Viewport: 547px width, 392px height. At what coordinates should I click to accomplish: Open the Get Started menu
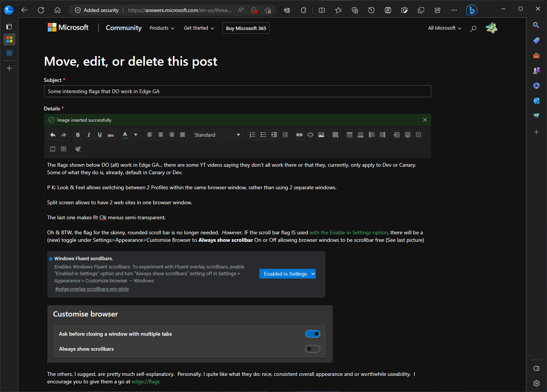[199, 28]
